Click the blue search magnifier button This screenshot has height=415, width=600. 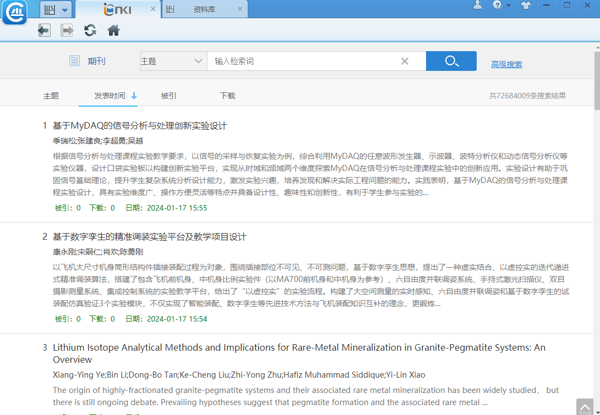click(x=451, y=61)
